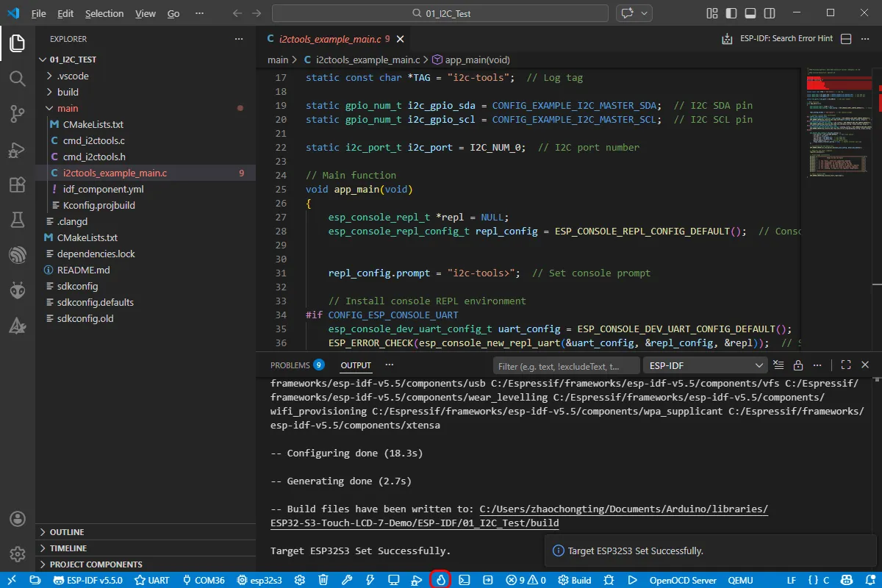This screenshot has height=588, width=882.
Task: Click the output filter text field
Action: [566, 365]
